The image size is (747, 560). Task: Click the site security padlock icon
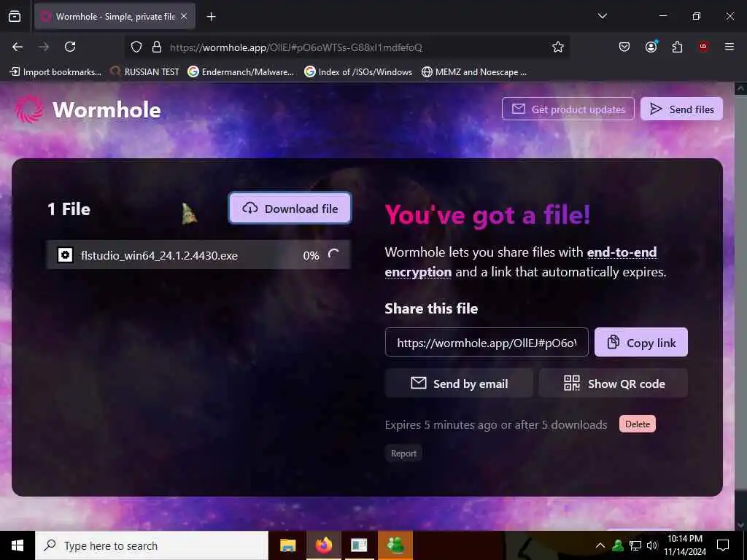point(157,47)
